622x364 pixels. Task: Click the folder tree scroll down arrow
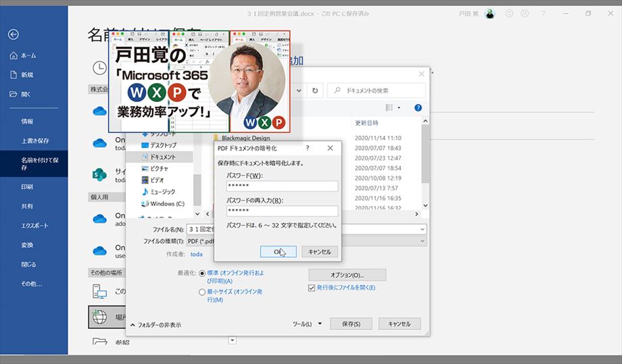coord(197,214)
